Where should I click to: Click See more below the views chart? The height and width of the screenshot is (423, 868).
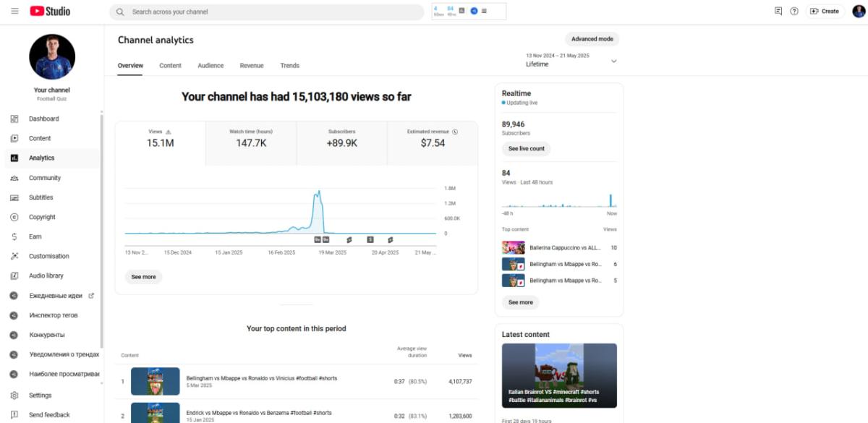click(x=143, y=277)
